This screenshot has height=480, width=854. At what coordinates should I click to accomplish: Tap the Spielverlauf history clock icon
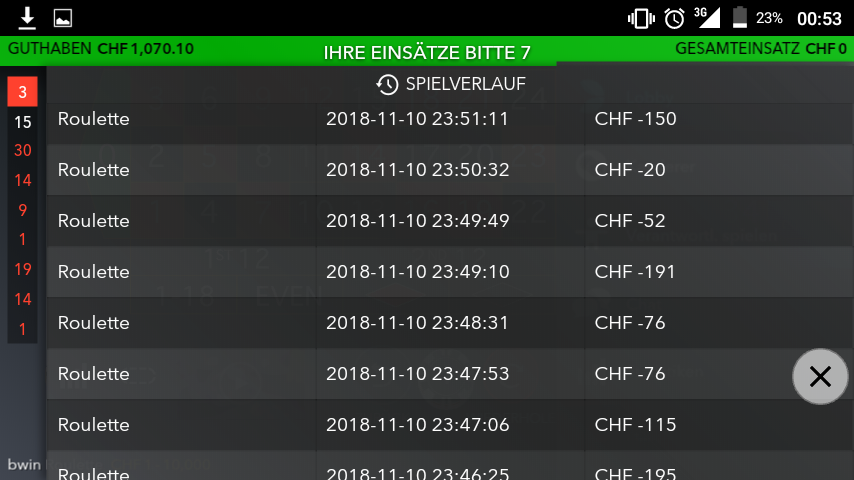387,84
